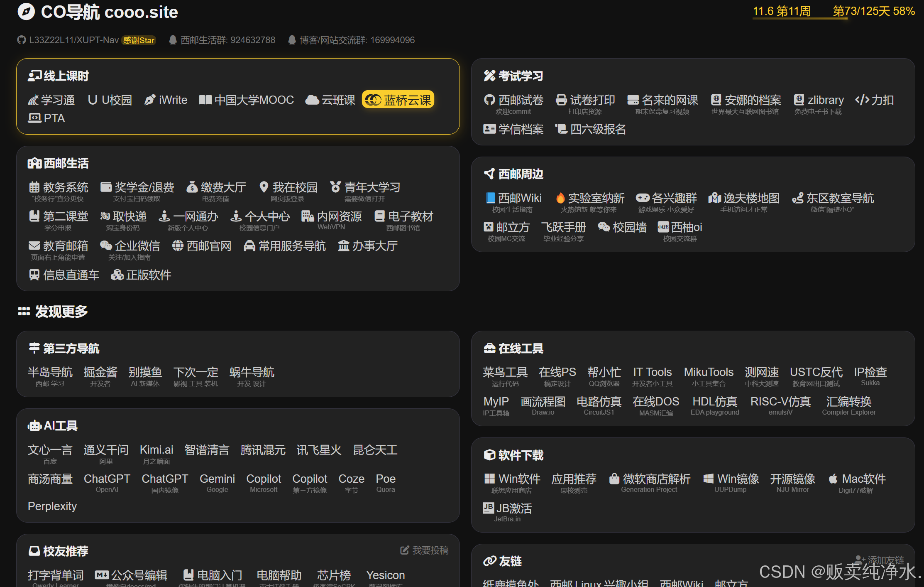The image size is (924, 587).
Task: Click the Apple icon for Mac软件
Action: (x=832, y=479)
